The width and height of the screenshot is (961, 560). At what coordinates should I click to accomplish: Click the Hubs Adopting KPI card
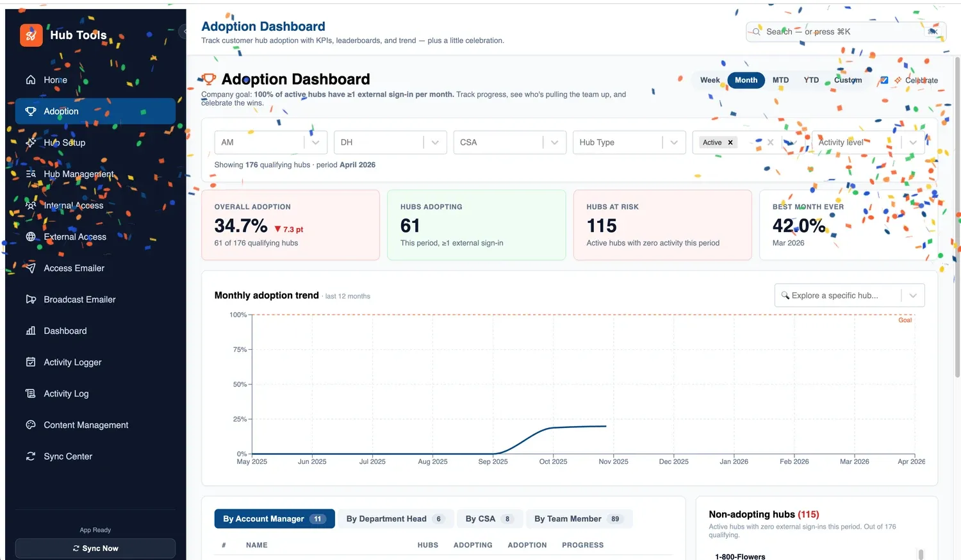coord(477,225)
